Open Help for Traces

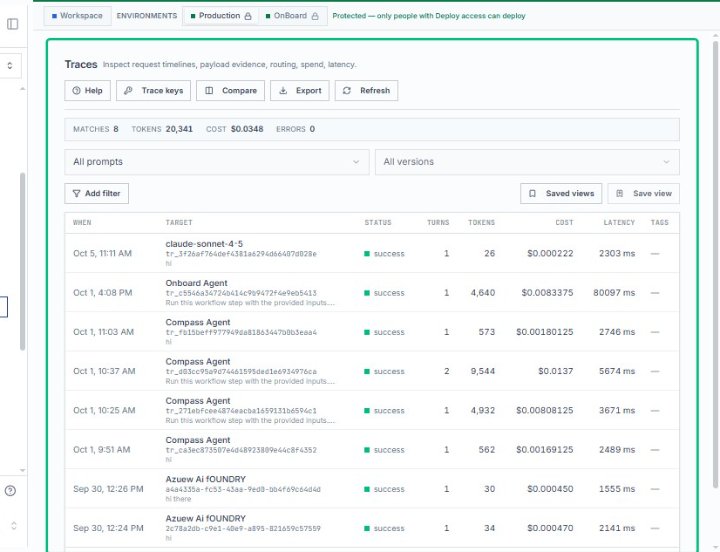(87, 90)
